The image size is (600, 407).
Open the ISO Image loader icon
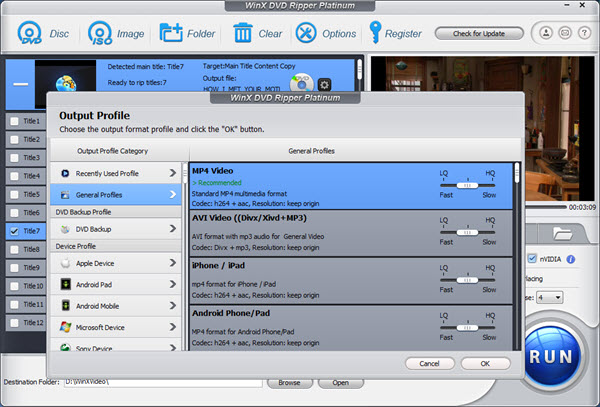click(100, 33)
